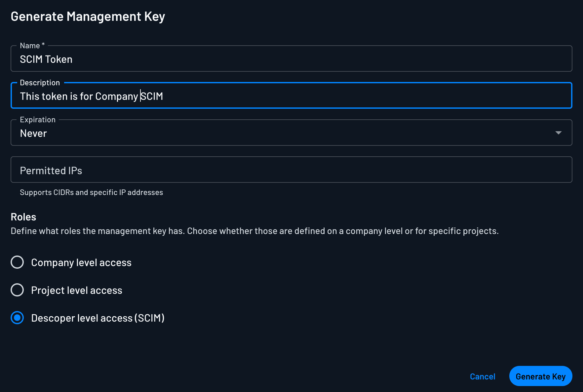Click the 'Descoper level access (SCIM)' label text
The height and width of the screenshot is (392, 583).
coord(97,318)
